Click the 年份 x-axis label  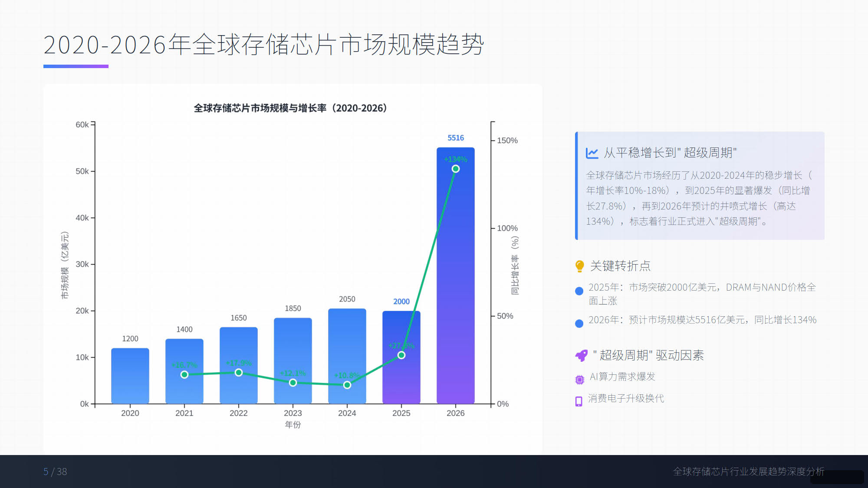[x=293, y=425]
